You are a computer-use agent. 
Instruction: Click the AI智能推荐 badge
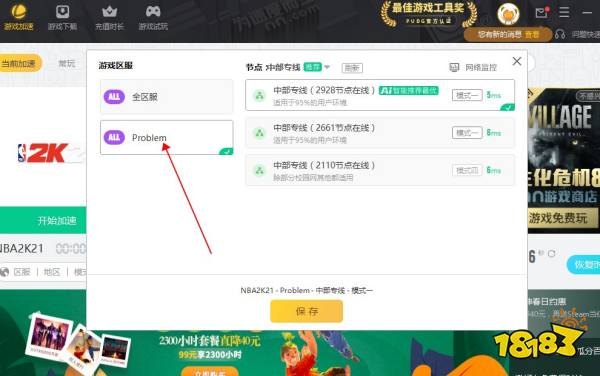point(409,91)
